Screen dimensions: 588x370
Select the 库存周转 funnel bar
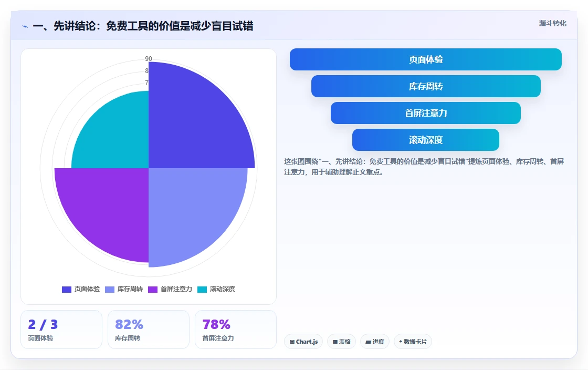[x=426, y=86]
